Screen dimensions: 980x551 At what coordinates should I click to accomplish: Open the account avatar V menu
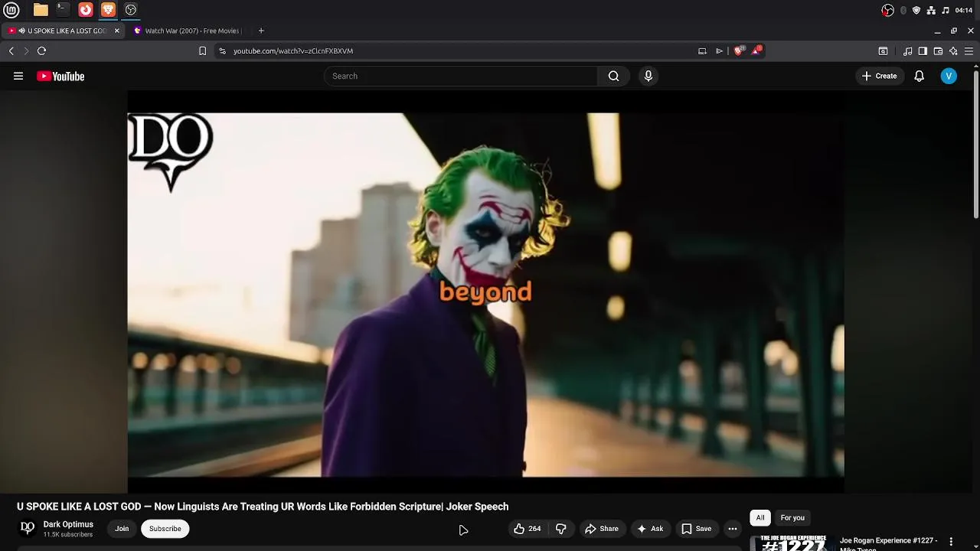tap(949, 76)
